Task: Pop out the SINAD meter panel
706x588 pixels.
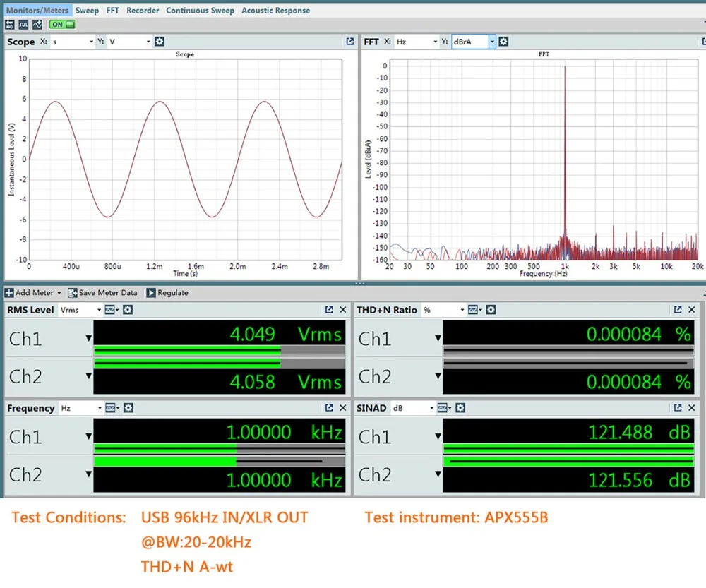Action: tap(678, 408)
